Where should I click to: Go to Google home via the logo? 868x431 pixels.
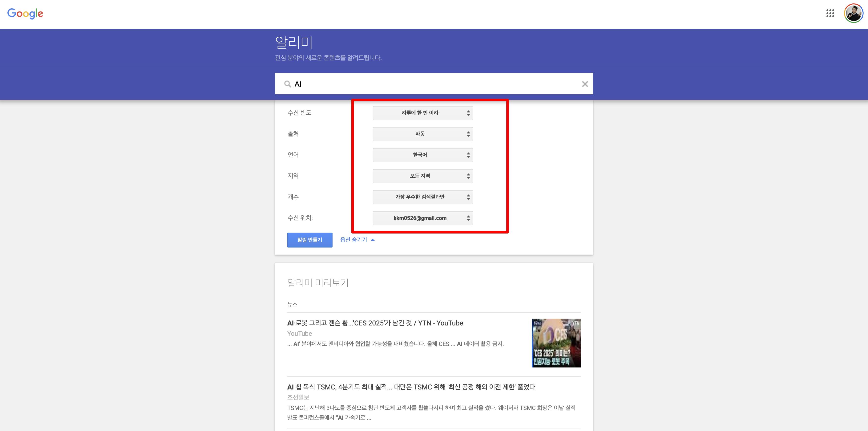(x=25, y=13)
